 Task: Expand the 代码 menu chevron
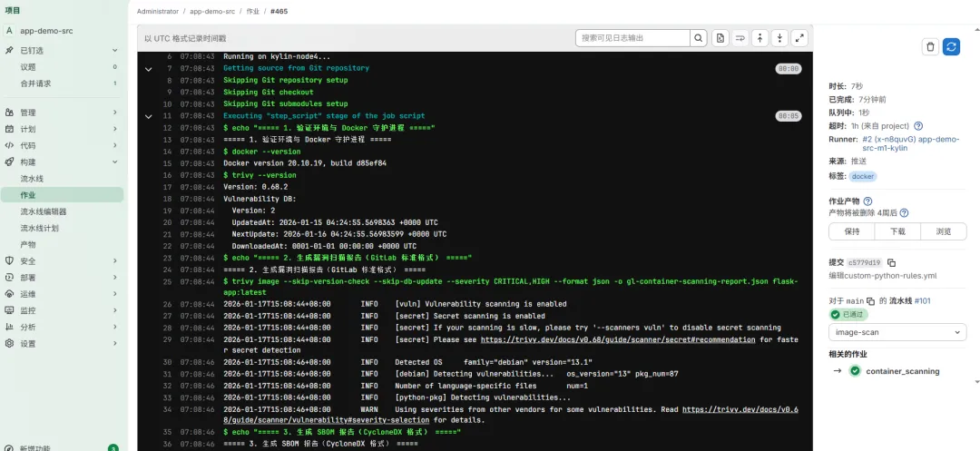click(115, 145)
